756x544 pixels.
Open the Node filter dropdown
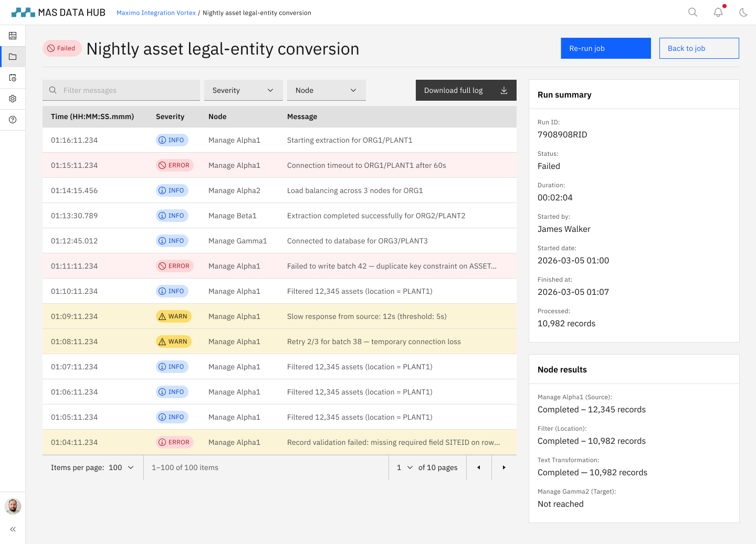[x=326, y=90]
